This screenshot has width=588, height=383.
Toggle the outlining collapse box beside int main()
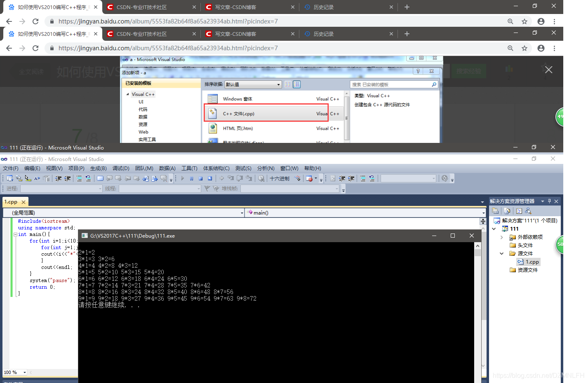click(15, 234)
